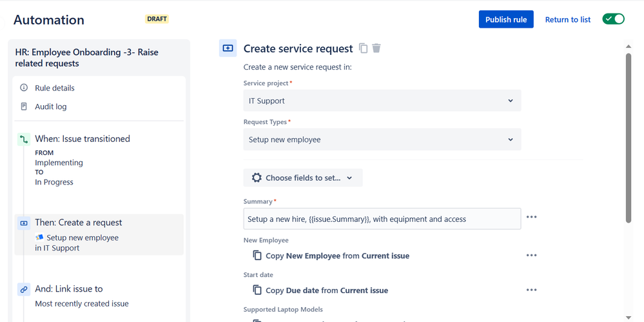Open more options for New Employee field

531,256
